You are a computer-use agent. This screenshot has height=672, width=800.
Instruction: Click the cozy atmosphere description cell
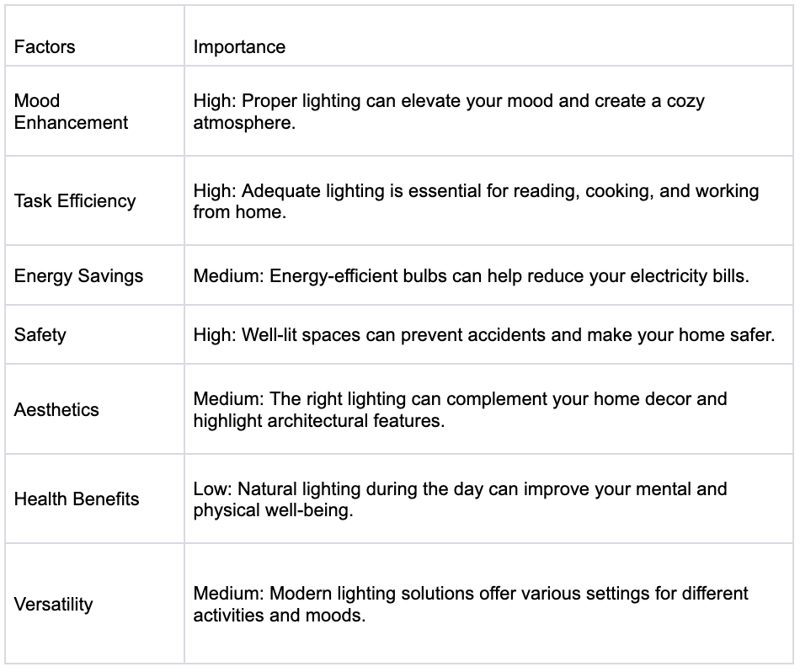[x=488, y=110]
